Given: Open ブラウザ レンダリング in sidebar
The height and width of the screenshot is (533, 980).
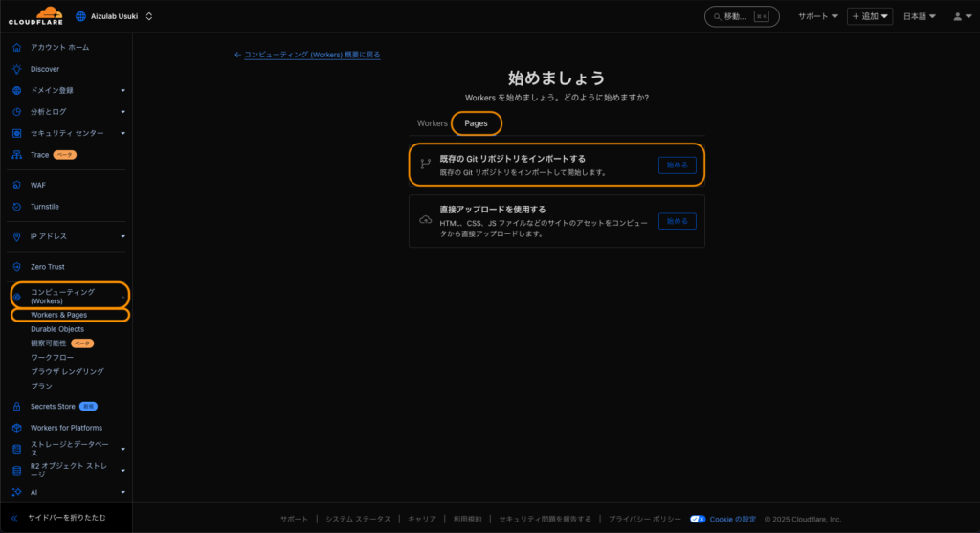Looking at the screenshot, I should [67, 372].
